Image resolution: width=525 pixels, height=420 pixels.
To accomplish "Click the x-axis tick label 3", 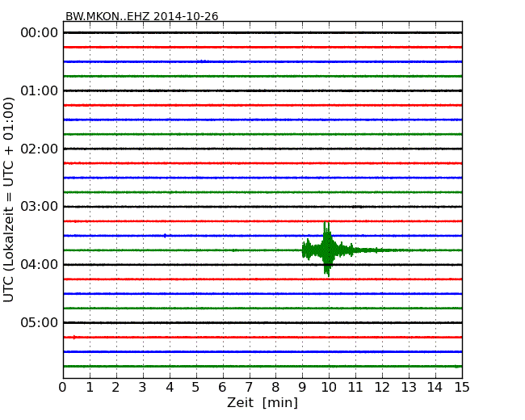I will pos(143,388).
